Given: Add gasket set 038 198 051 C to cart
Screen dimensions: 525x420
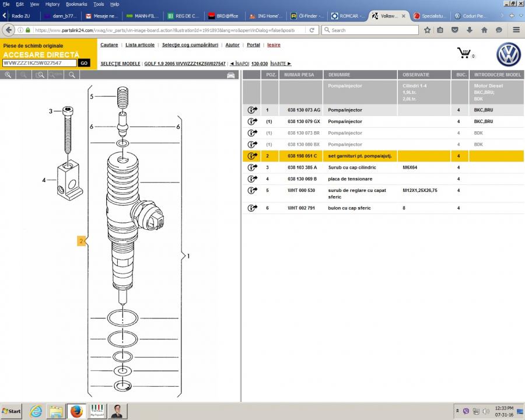Looking at the screenshot, I should pos(252,156).
